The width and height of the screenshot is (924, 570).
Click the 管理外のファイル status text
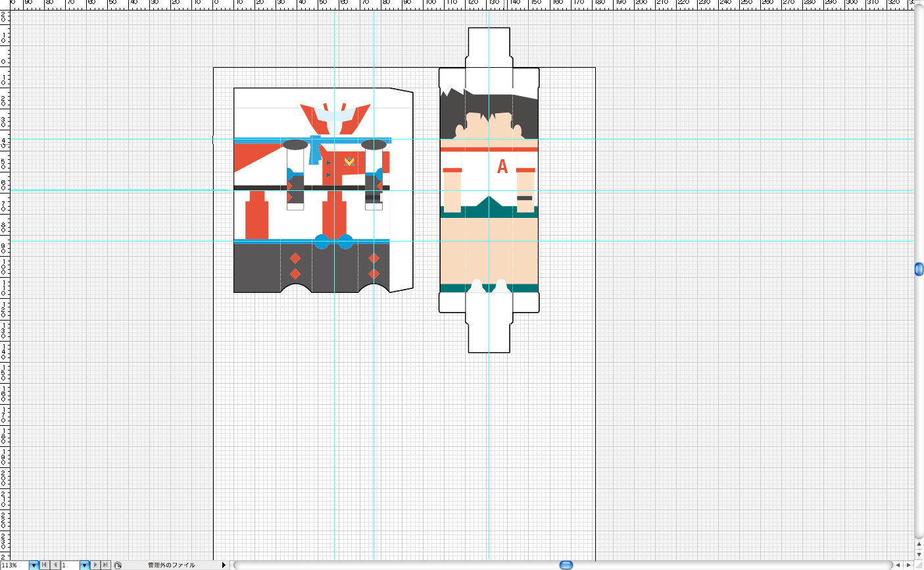(x=171, y=565)
